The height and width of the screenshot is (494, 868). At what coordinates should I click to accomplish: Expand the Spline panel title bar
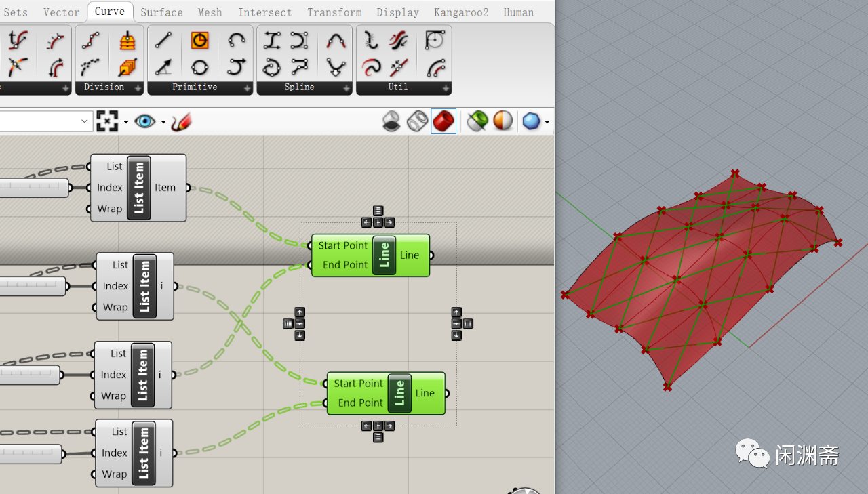point(304,87)
